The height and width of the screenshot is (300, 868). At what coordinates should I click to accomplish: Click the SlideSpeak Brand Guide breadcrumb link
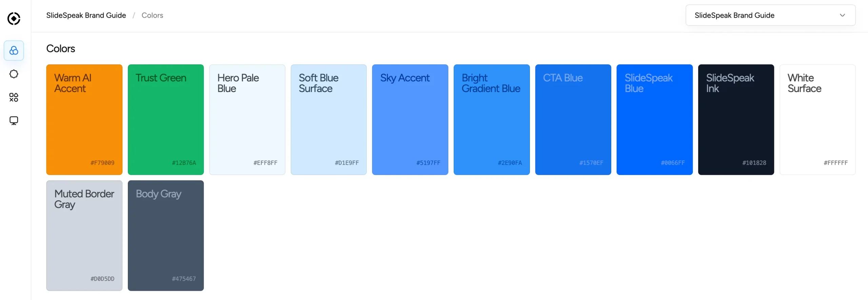pyautogui.click(x=86, y=15)
